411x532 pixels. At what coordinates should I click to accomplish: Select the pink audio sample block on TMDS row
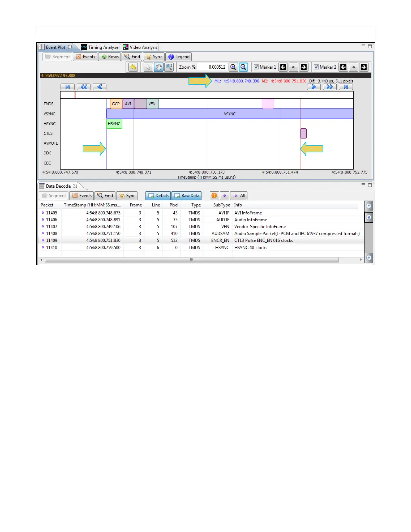[268, 104]
